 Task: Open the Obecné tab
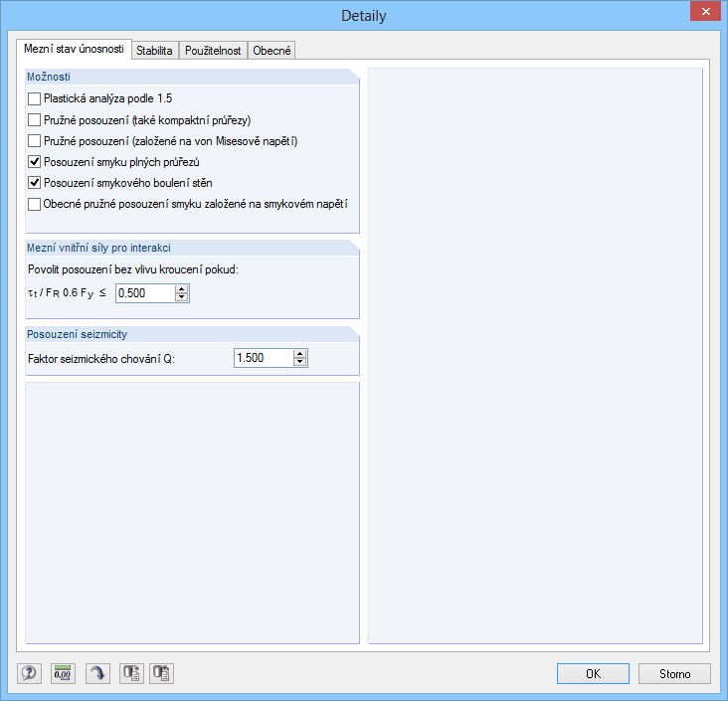273,51
